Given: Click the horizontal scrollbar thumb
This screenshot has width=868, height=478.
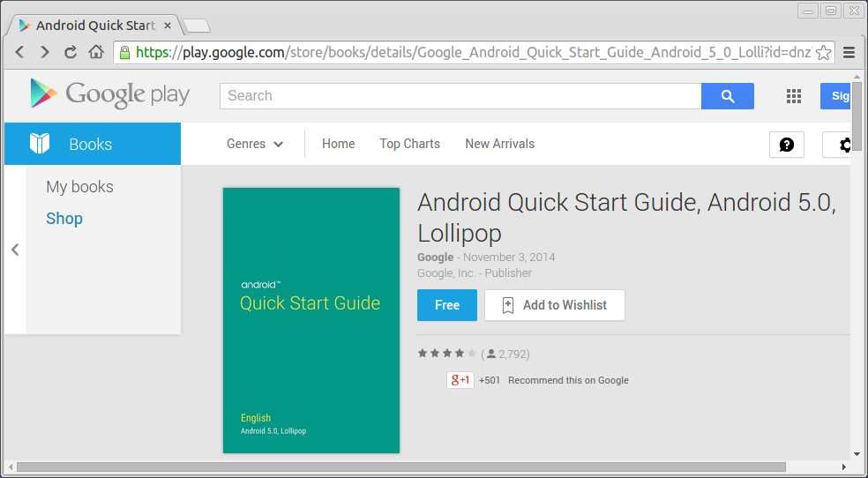Looking at the screenshot, I should [x=400, y=467].
